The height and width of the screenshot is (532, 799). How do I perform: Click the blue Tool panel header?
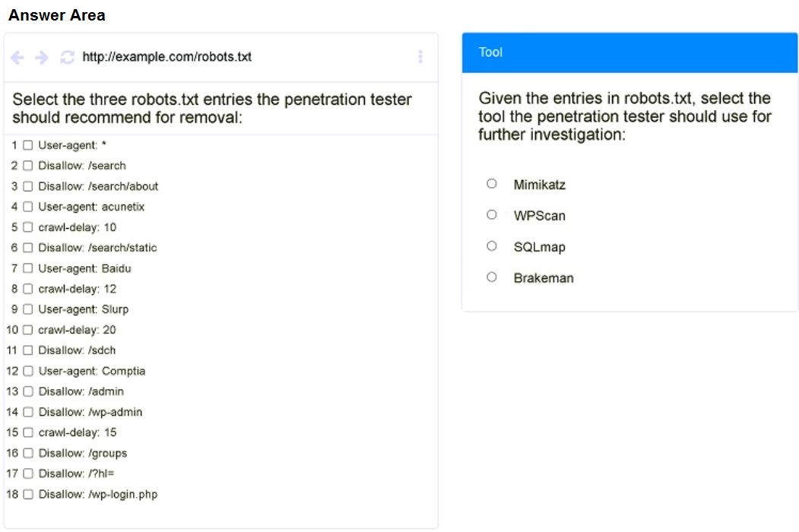629,52
